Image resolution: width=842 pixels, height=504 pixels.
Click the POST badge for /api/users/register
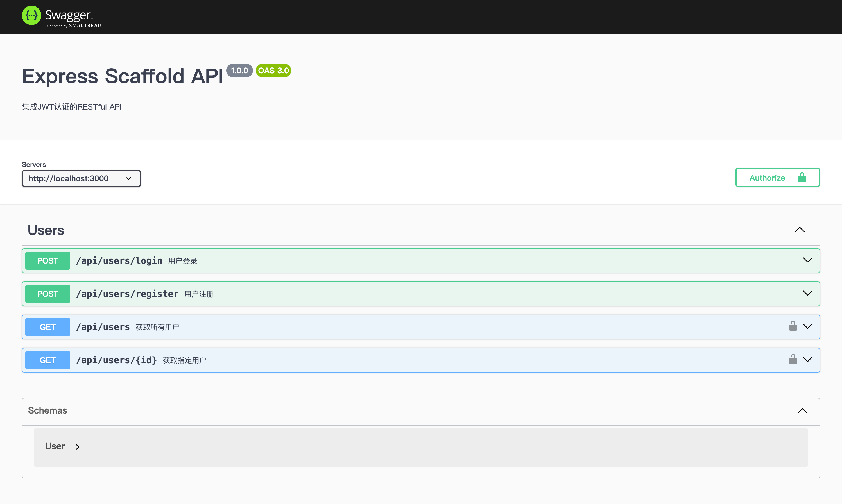(x=47, y=294)
